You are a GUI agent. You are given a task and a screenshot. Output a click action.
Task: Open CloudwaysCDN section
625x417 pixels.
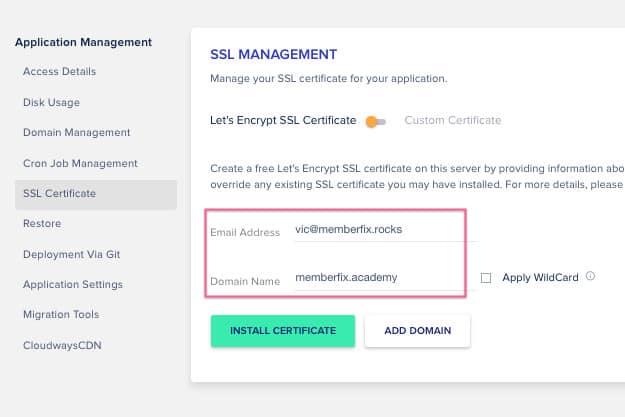point(63,346)
